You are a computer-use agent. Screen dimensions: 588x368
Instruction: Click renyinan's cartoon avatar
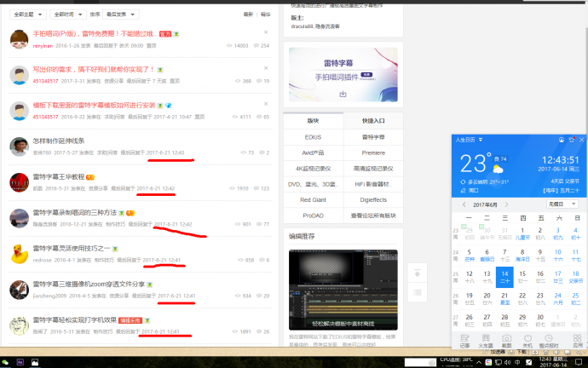pyautogui.click(x=19, y=39)
